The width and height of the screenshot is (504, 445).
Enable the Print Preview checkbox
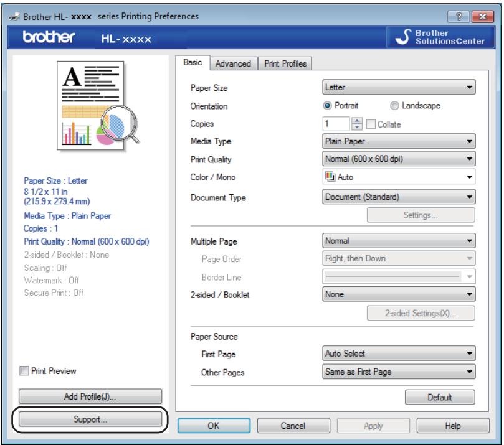point(24,371)
